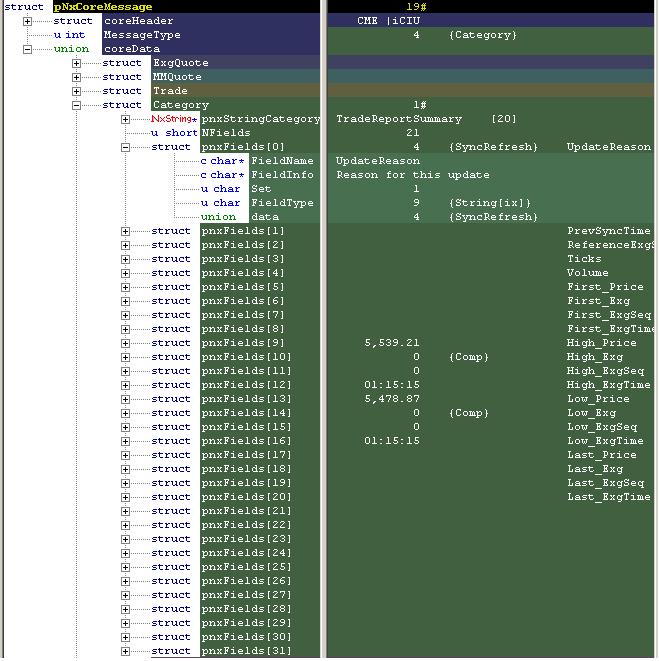The image size is (659, 661).
Task: Expand the pnxFields[3] node
Action: point(125,259)
